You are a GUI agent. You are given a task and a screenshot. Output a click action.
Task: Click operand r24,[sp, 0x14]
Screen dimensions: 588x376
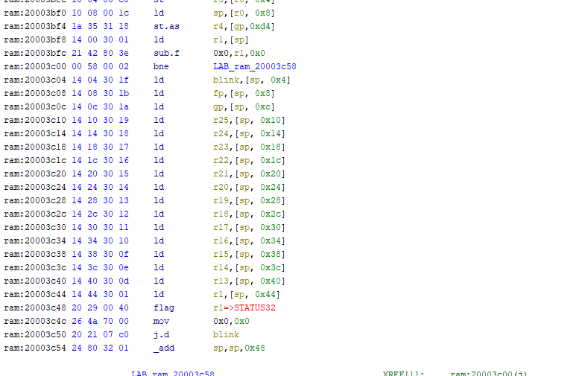pyautogui.click(x=249, y=134)
